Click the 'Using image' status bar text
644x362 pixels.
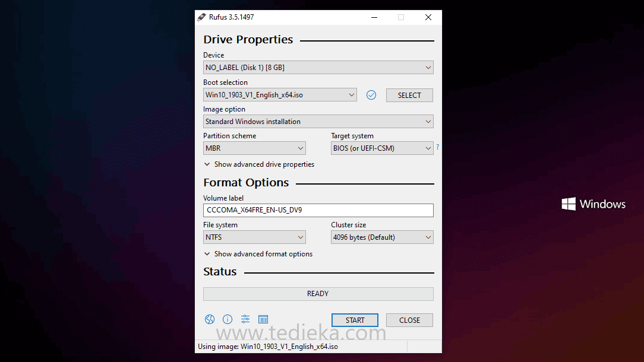point(268,347)
